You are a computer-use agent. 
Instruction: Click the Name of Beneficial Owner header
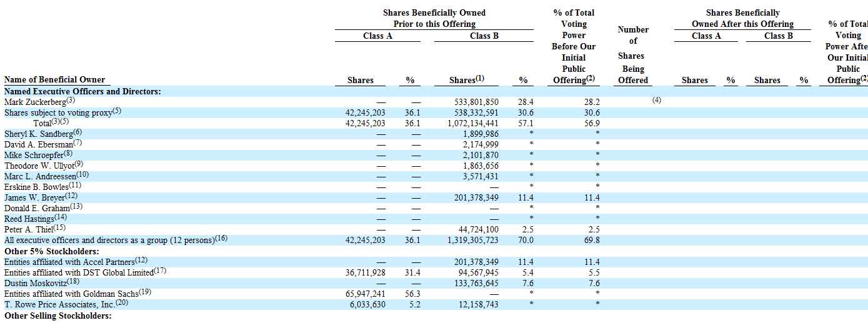(54, 80)
